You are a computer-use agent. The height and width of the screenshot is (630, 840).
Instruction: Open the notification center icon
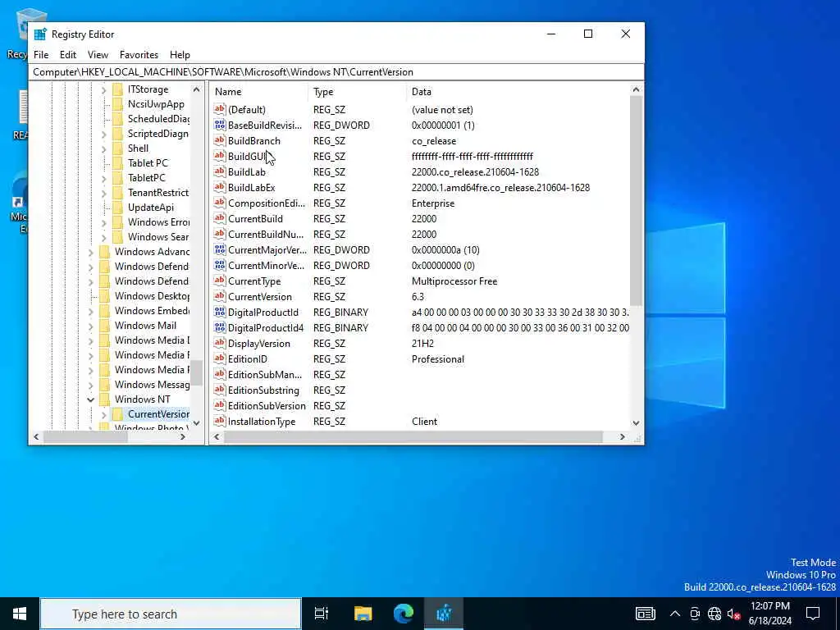pos(813,614)
